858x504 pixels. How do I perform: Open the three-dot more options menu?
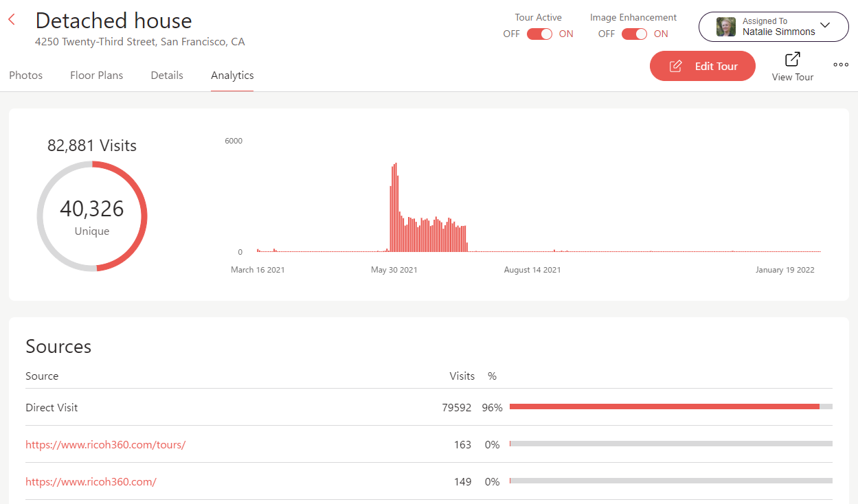[841, 65]
